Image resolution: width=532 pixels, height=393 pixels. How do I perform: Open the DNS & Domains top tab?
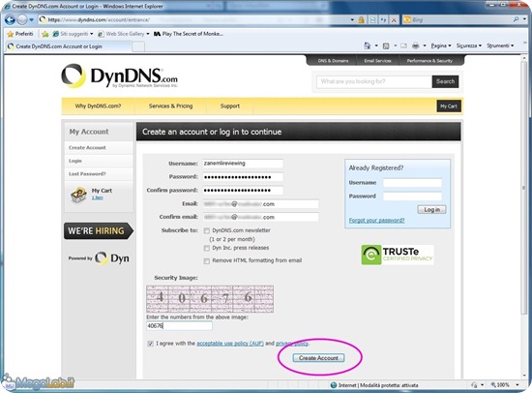click(333, 61)
